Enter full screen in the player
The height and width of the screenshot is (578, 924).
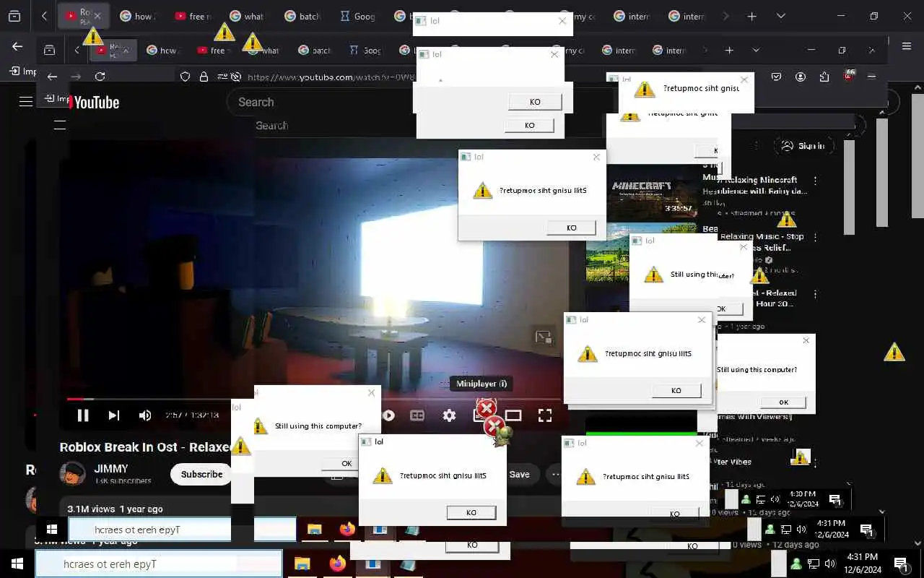(545, 415)
